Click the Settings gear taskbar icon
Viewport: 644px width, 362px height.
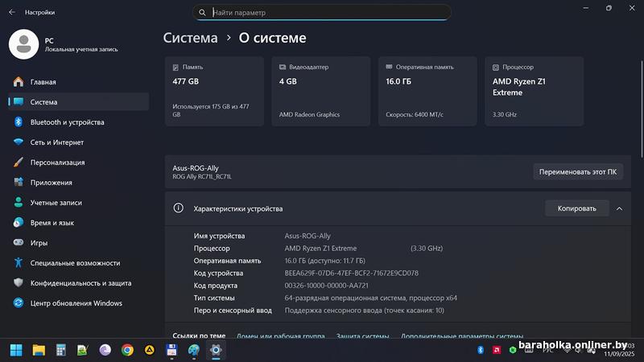tap(216, 350)
